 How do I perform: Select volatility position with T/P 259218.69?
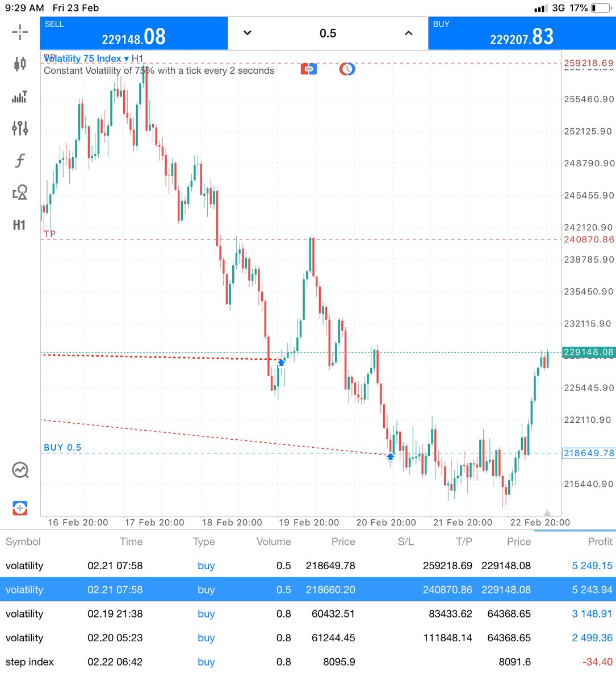tap(308, 565)
